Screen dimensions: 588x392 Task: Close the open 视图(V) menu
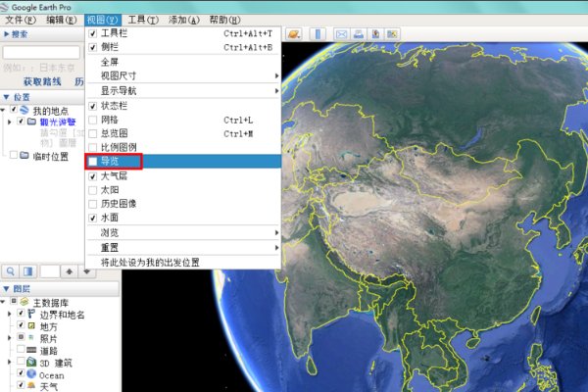[102, 20]
